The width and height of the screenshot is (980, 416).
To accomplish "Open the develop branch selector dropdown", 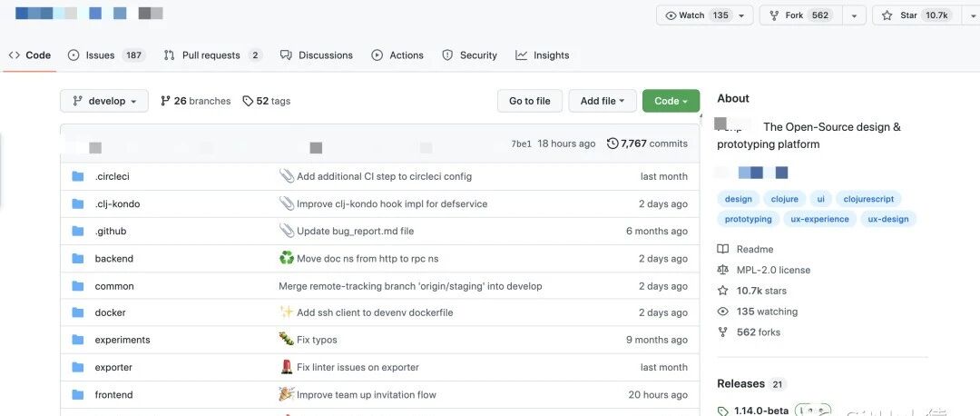I will click(104, 101).
